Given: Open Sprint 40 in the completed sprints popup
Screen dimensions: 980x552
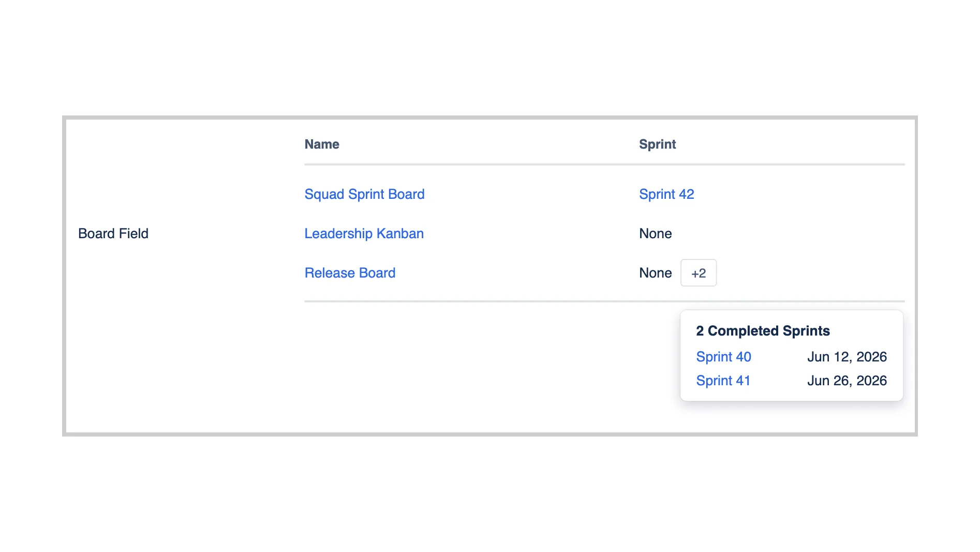Looking at the screenshot, I should [x=723, y=357].
